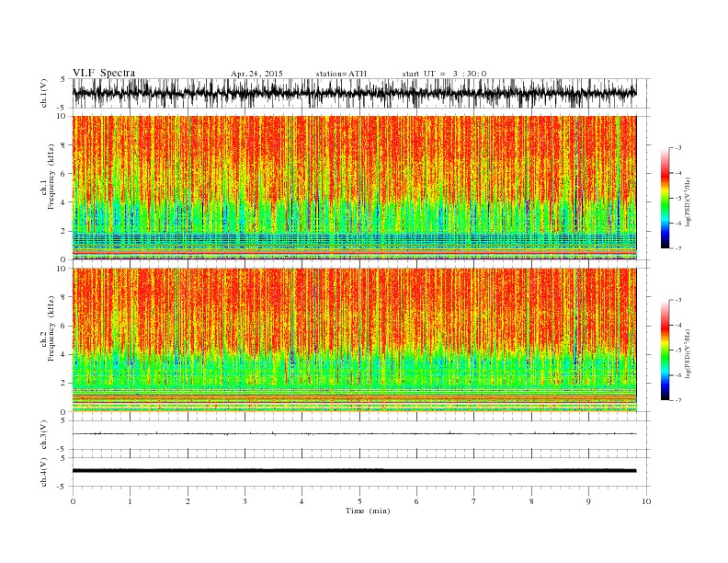The width and height of the screenshot is (728, 563).
Task: Click inside the ch.1 spectrogram panel
Action: click(354, 188)
